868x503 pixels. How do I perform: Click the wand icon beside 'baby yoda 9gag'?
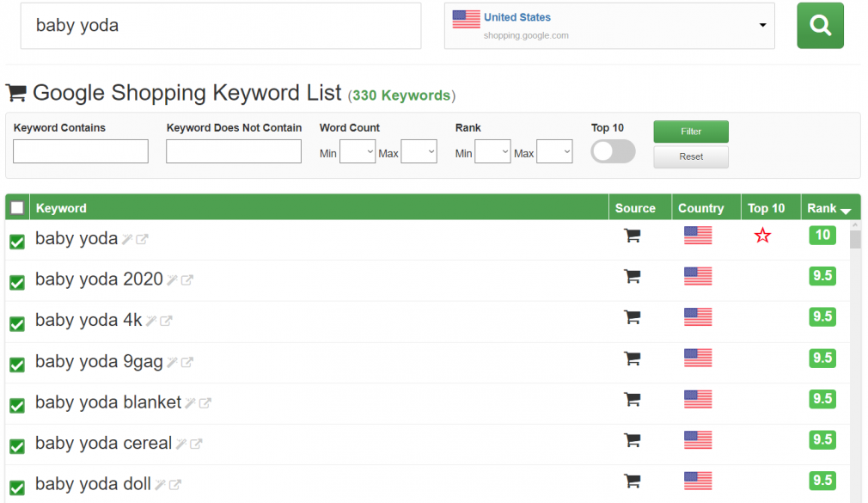(x=172, y=362)
